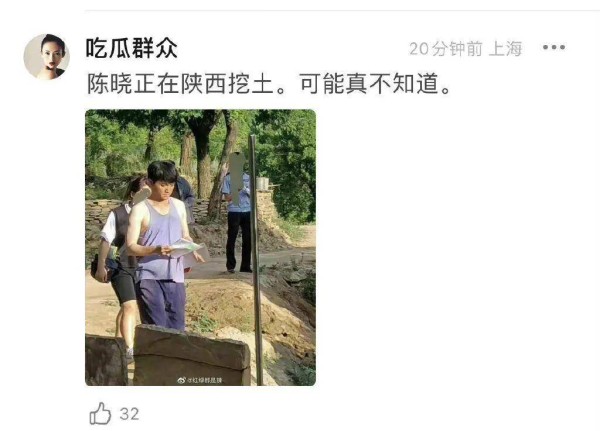Click the name 陈晓 in the comment
This screenshot has width=600, height=431.
point(110,83)
